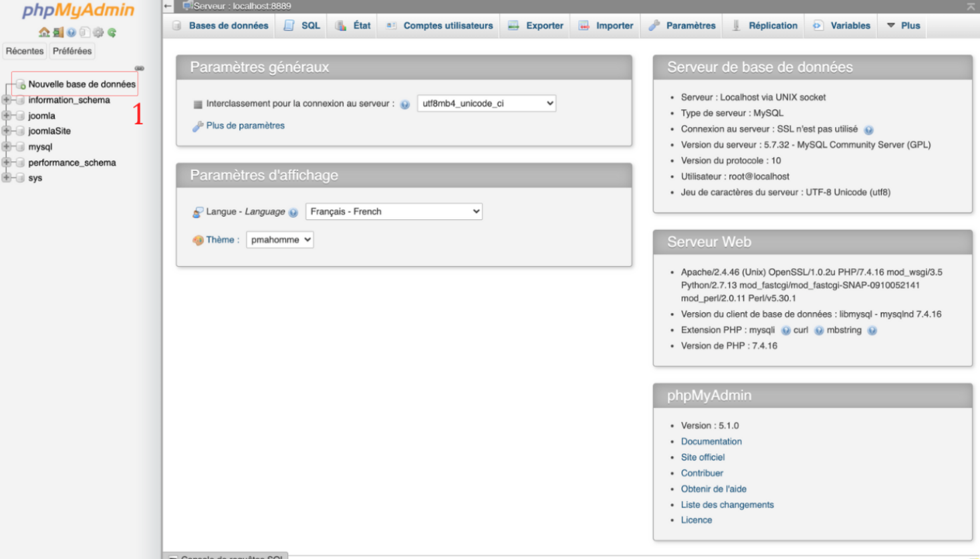Click the Plus de paramètres link
Viewport: 980px width, 559px height.
[x=245, y=126]
